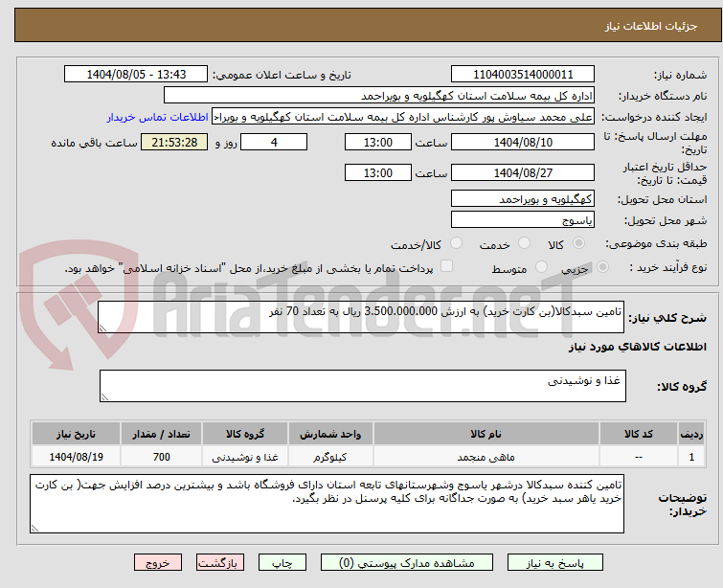Click the remaining time 21:53:28 field
The height and width of the screenshot is (588, 723).
click(x=174, y=142)
